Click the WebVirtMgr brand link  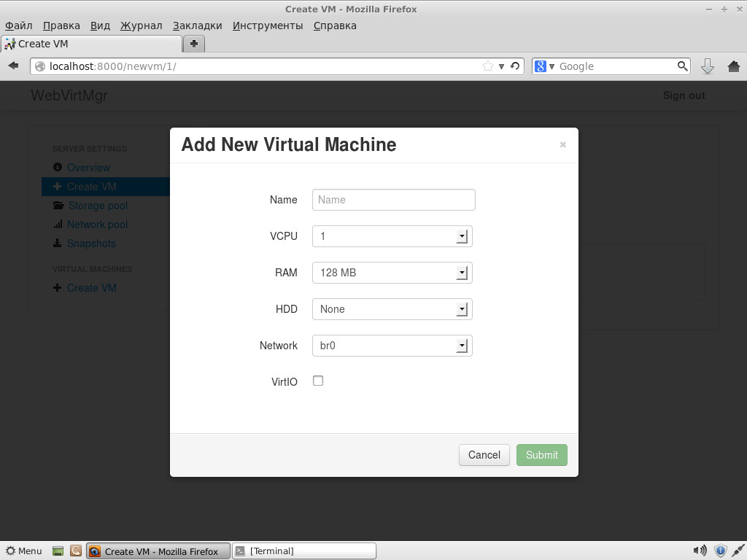[x=69, y=96]
